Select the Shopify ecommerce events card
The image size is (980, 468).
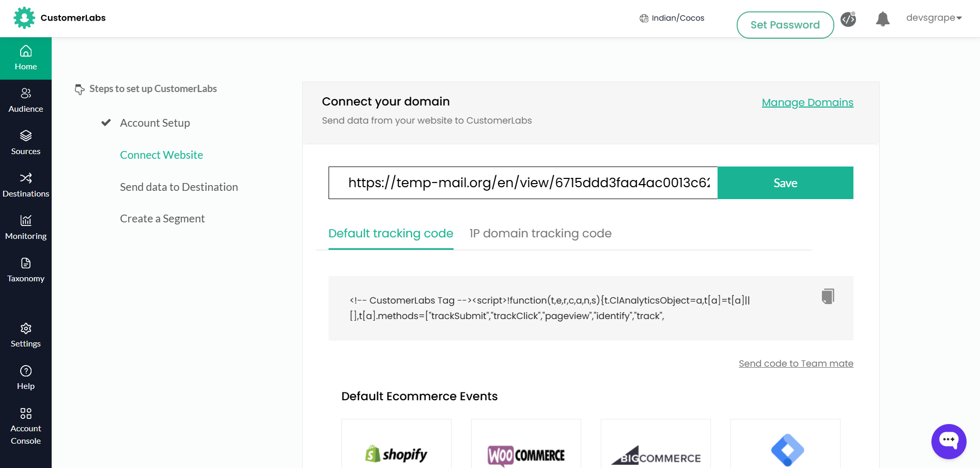point(396,448)
